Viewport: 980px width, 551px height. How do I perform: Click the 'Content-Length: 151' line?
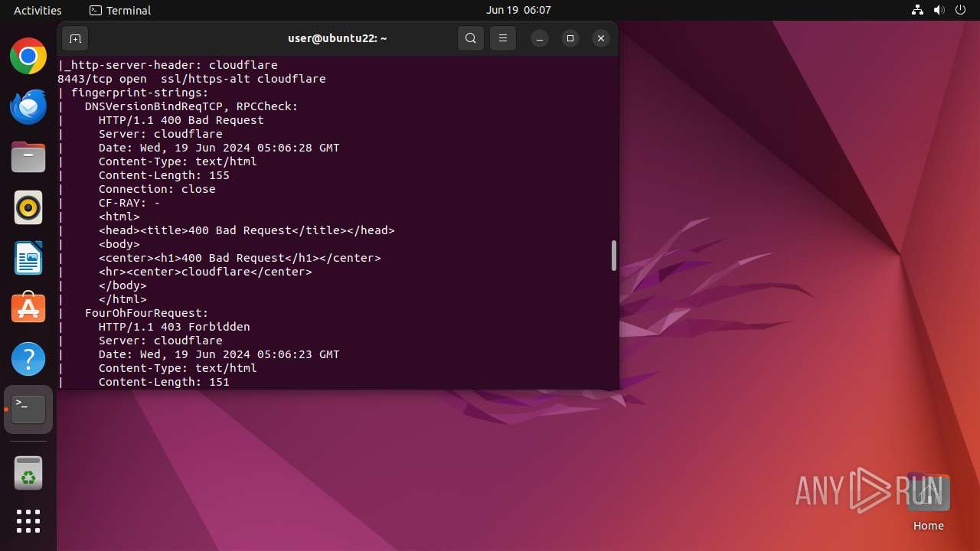pyautogui.click(x=164, y=382)
